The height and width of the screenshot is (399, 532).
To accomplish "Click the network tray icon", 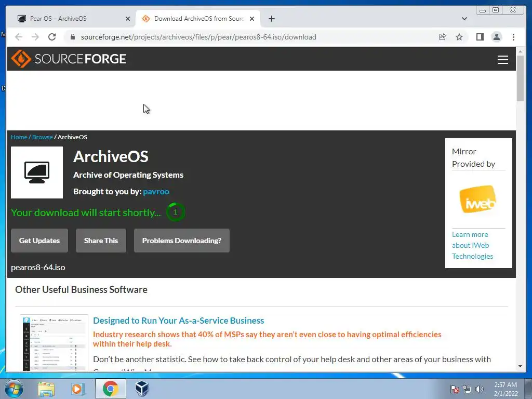I will (x=467, y=389).
